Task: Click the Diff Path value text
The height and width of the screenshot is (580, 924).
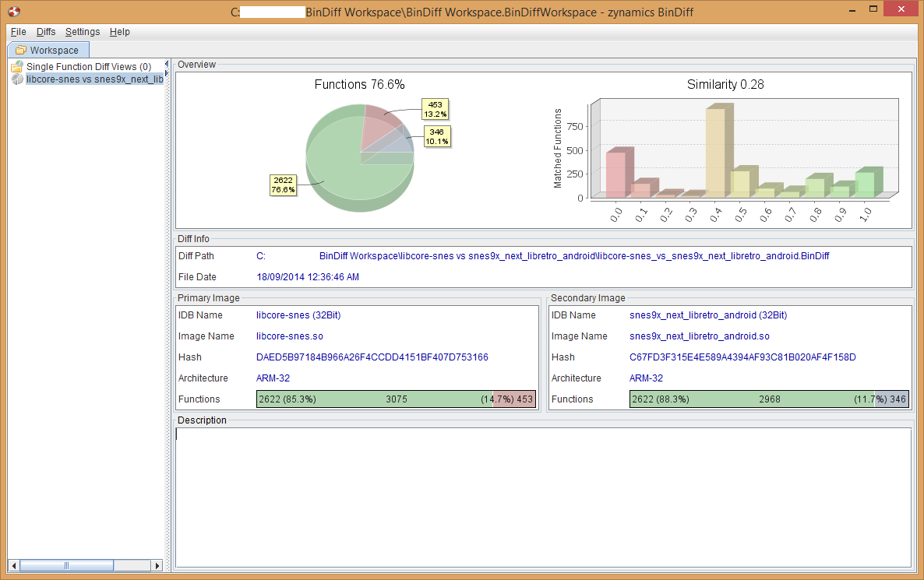Action: click(543, 256)
